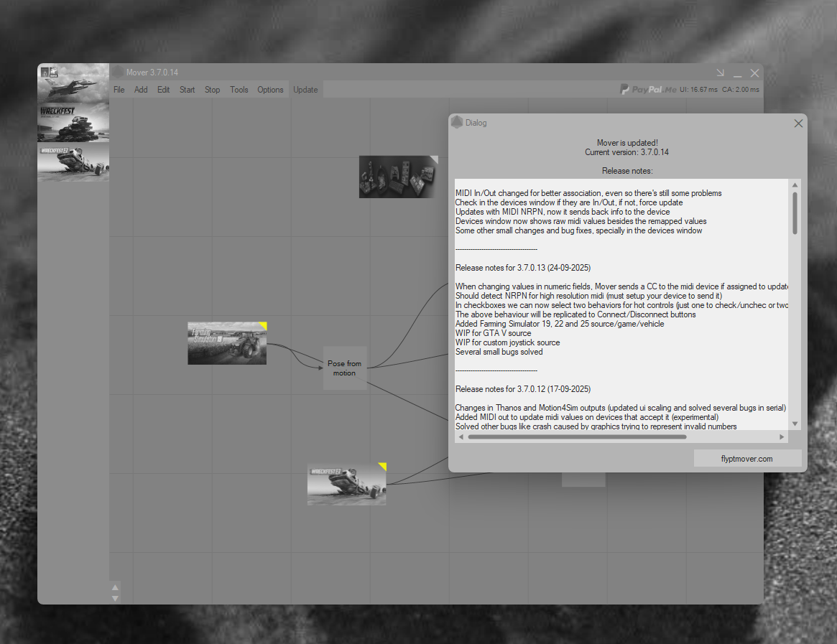Click 'Current version: 3.7.0.14' text

[626, 152]
